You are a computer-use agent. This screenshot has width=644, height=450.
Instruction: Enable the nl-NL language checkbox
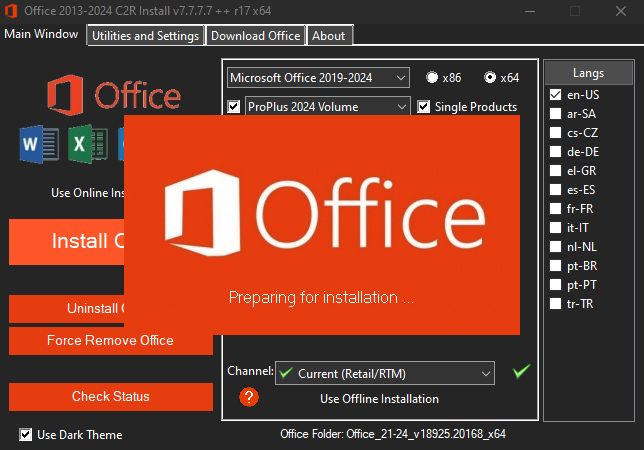click(555, 246)
